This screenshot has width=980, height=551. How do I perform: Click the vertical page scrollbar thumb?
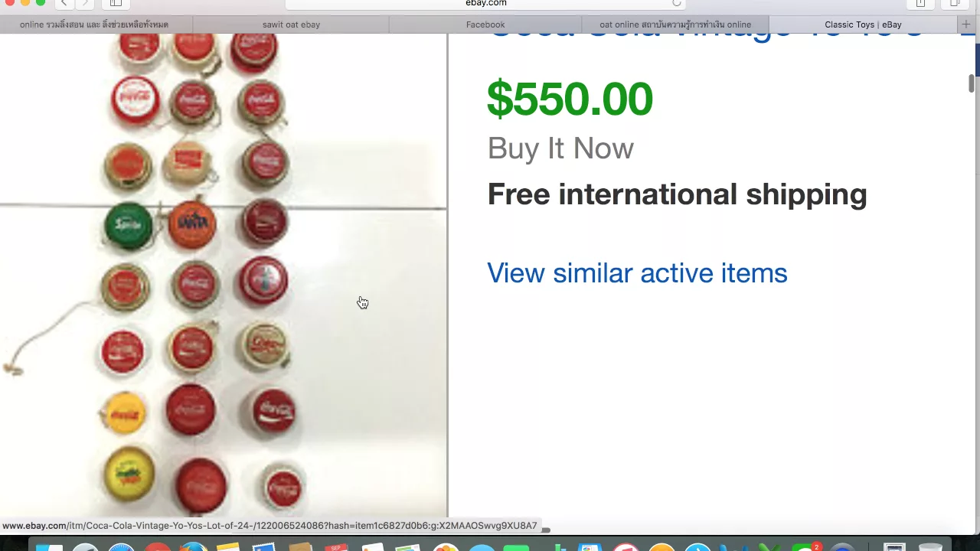(972, 83)
